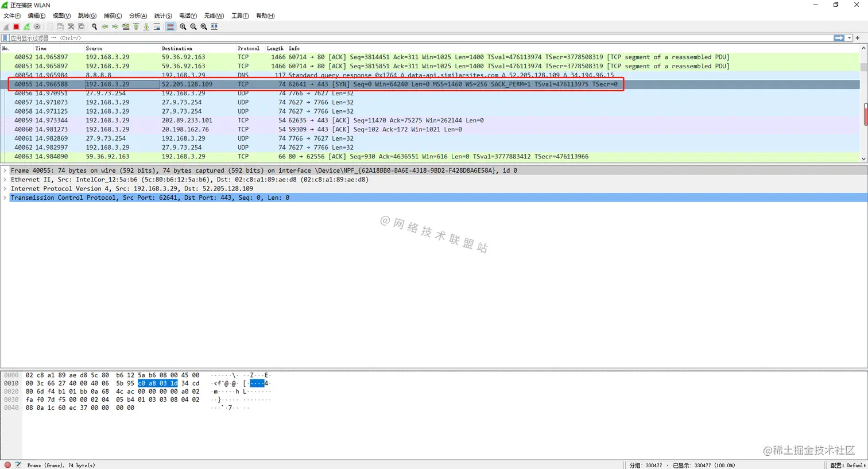Reload the capture file icon

point(81,27)
